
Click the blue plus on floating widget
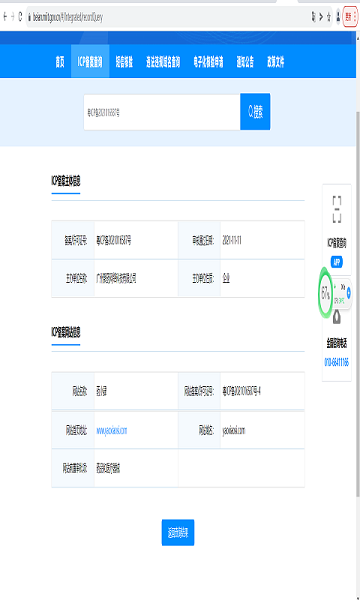coord(349,293)
